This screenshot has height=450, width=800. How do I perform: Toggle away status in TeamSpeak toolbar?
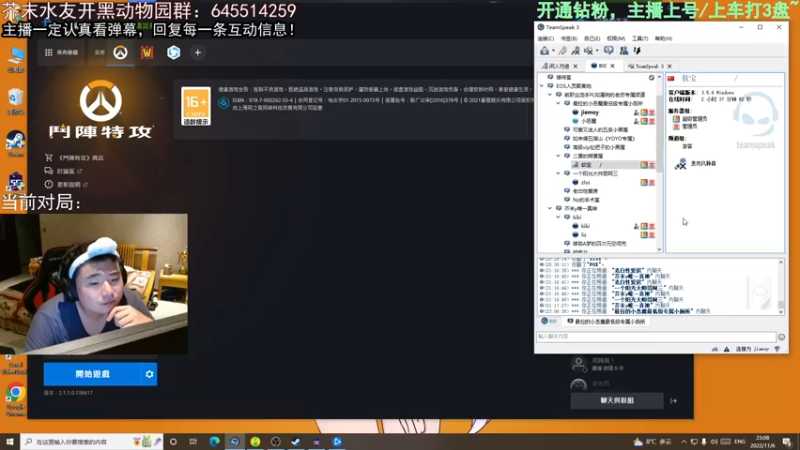click(576, 51)
